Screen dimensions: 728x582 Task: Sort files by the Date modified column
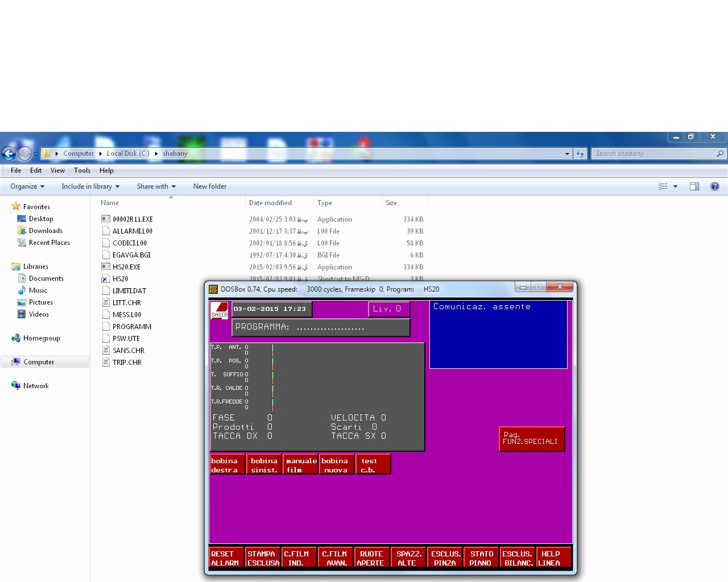[270, 203]
